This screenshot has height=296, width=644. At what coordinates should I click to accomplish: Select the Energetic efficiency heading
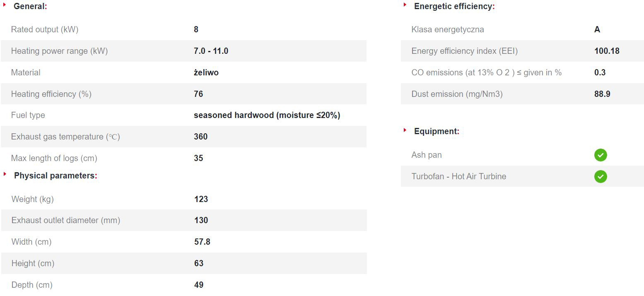(x=454, y=7)
